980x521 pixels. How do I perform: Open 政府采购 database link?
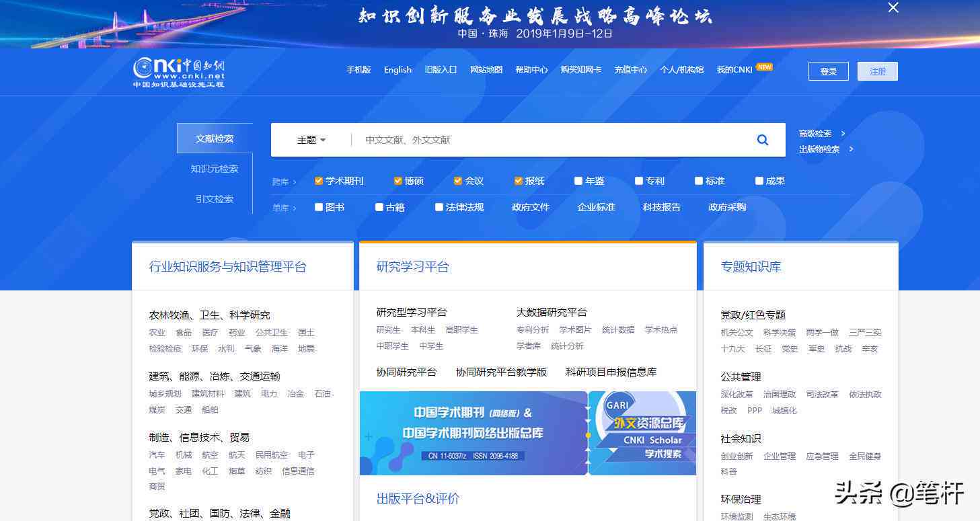(727, 207)
